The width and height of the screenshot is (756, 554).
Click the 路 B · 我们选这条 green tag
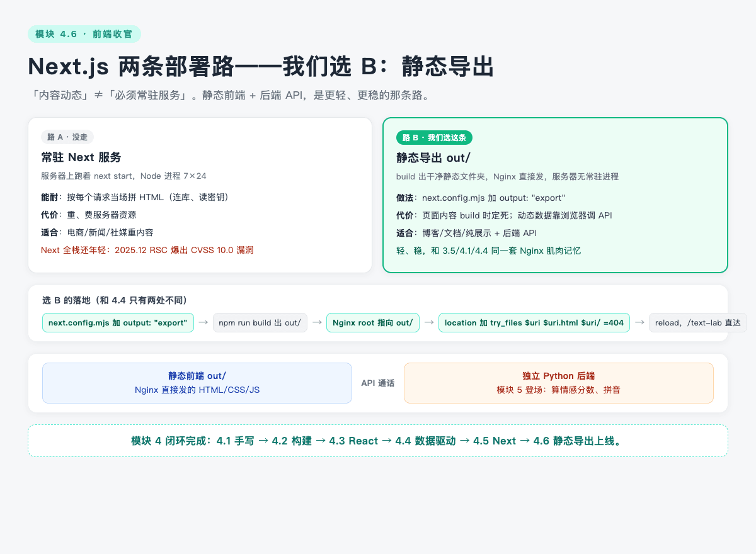[434, 137]
